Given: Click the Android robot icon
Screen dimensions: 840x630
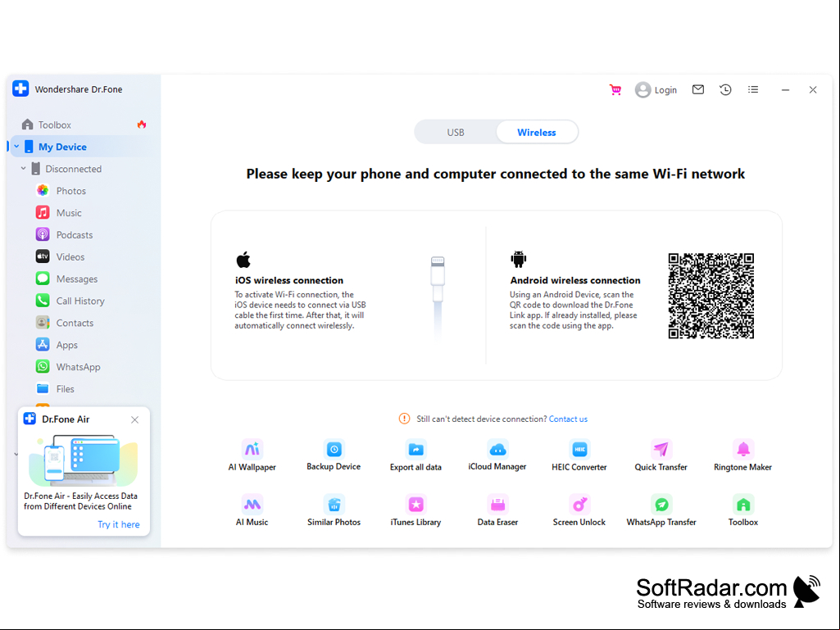Looking at the screenshot, I should (519, 259).
